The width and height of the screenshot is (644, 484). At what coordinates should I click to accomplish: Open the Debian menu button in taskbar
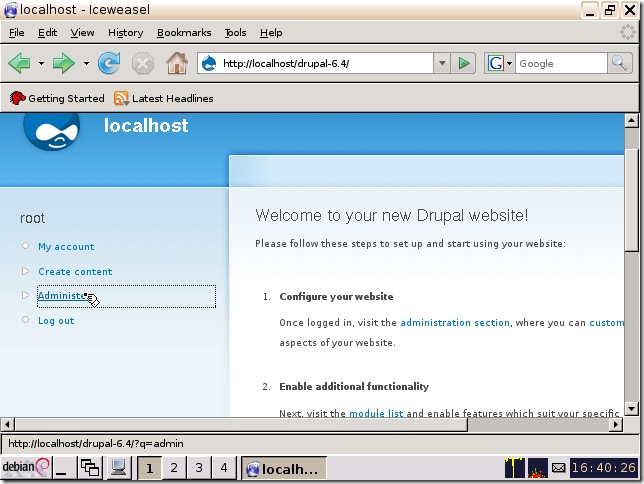point(26,467)
